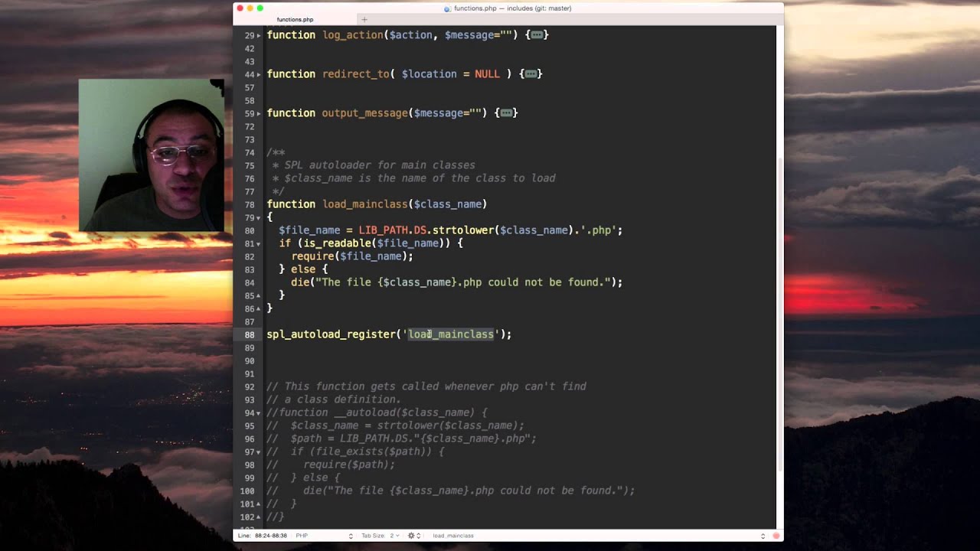Click the title 'functions.php — includes (git: master)'

512,8
